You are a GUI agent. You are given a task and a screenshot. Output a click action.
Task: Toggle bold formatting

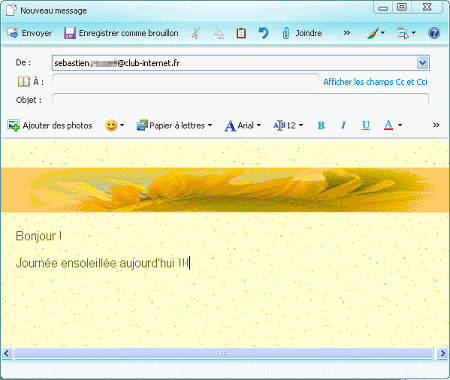(321, 125)
